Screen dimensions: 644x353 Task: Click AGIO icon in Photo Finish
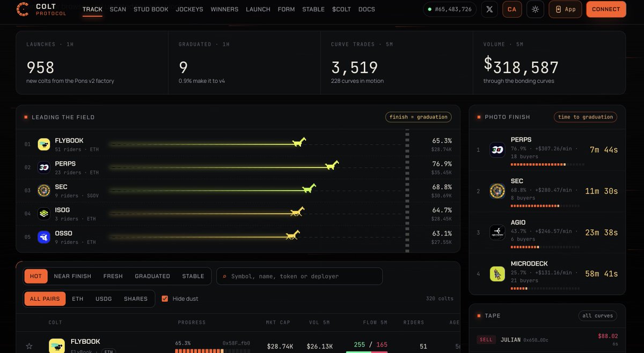497,233
